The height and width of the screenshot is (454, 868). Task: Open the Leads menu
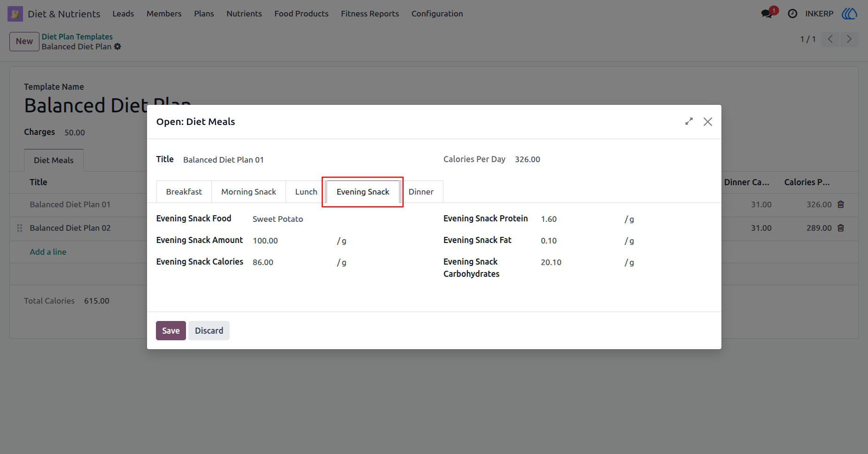pyautogui.click(x=123, y=14)
